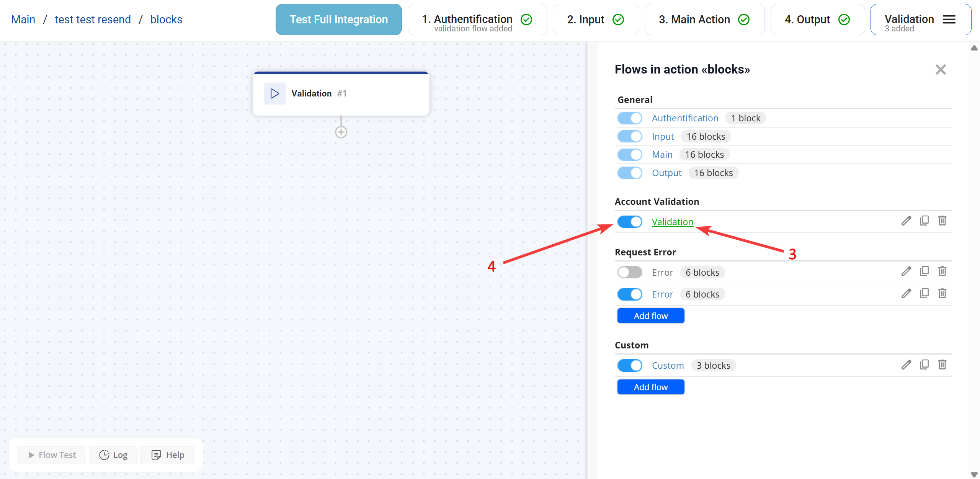Enable the disabled Error flow toggle

click(x=630, y=272)
